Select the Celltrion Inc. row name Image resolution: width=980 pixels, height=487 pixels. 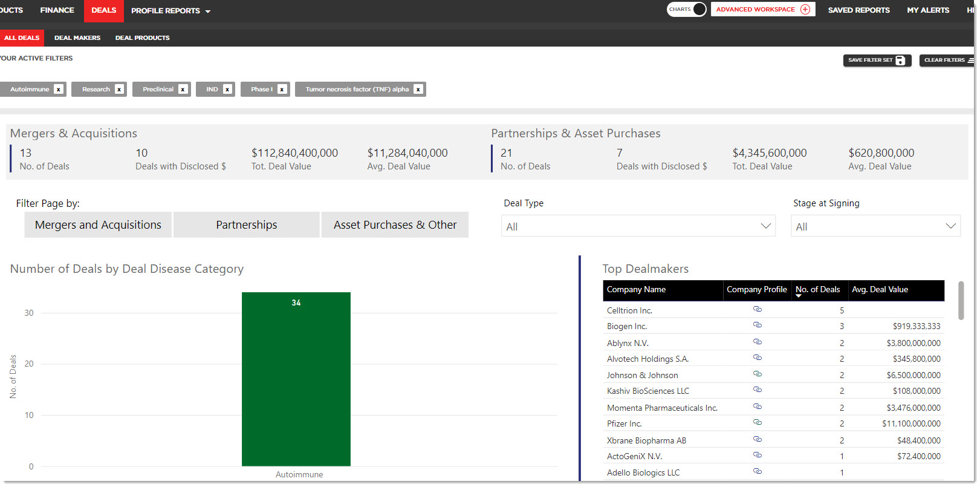pyautogui.click(x=629, y=310)
